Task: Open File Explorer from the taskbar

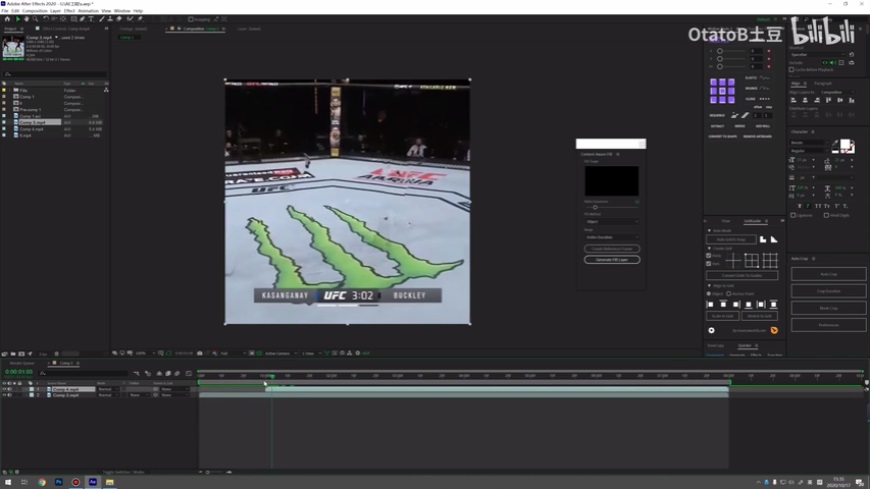Action: click(109, 482)
